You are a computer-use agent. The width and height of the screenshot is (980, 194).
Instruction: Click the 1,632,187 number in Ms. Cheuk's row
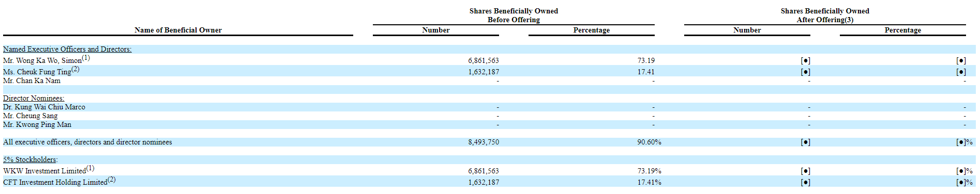[484, 72]
